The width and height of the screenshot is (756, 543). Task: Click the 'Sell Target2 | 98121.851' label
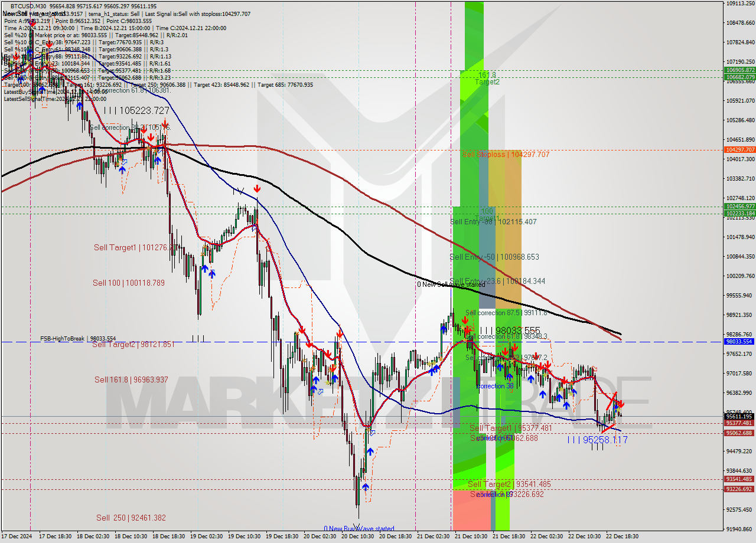(x=133, y=345)
